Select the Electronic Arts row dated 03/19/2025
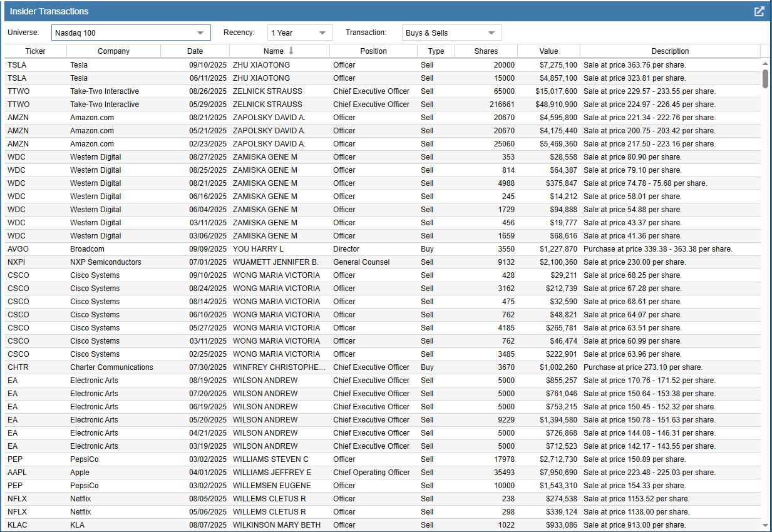Viewport: 772px width, 532px height. click(383, 446)
